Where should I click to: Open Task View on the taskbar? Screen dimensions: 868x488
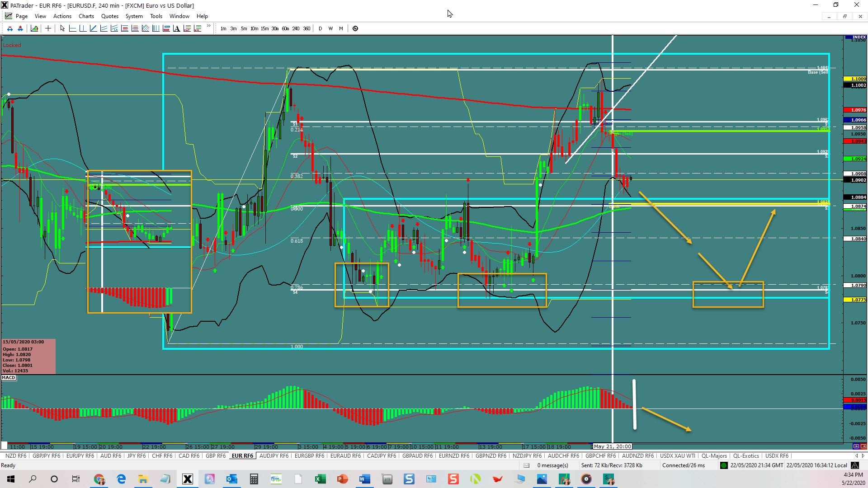76,479
